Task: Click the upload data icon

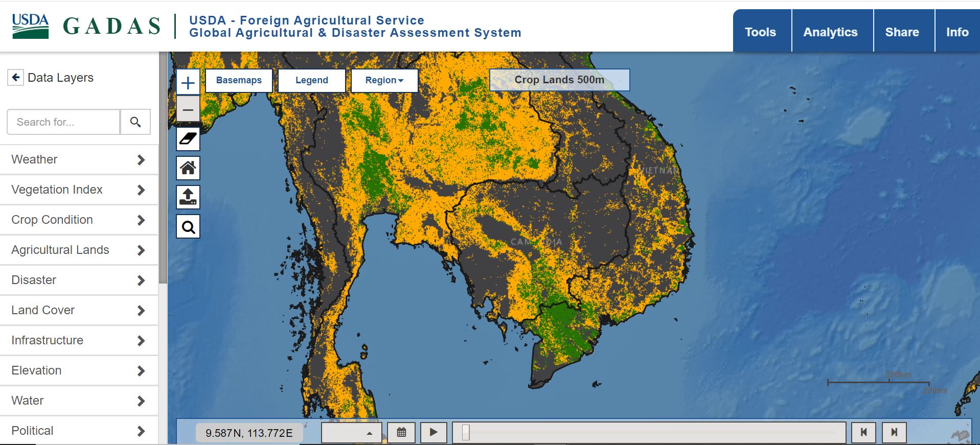Action: pos(188,197)
